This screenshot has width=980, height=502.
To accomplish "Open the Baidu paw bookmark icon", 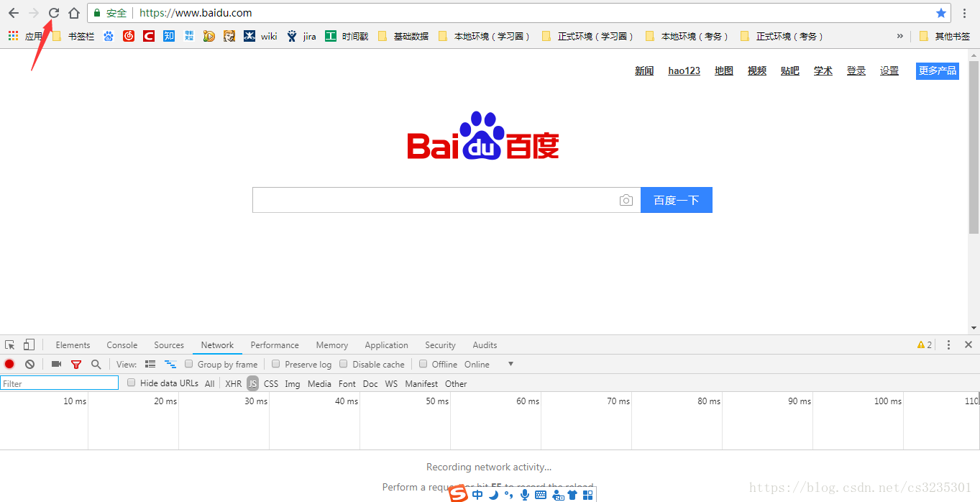I will pyautogui.click(x=109, y=36).
